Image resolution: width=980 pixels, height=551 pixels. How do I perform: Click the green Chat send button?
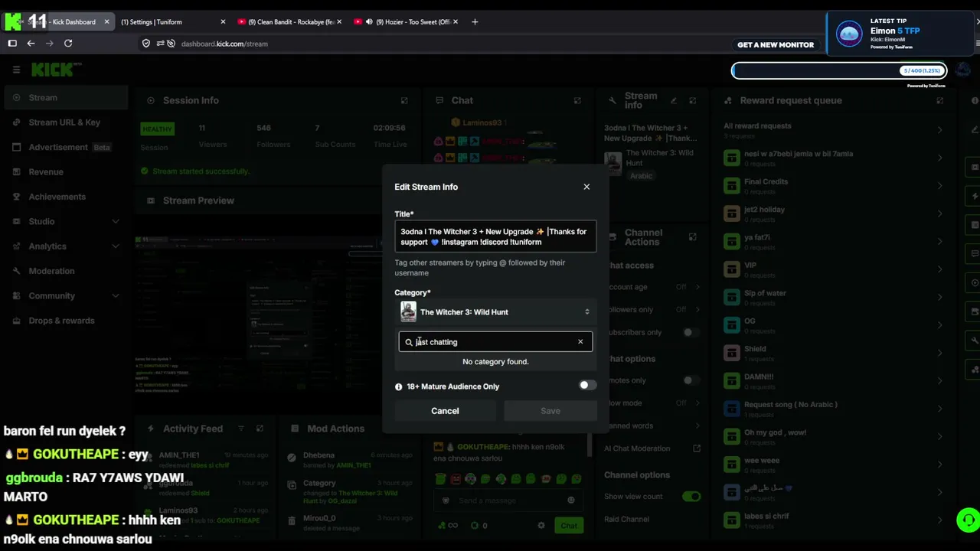point(569,526)
